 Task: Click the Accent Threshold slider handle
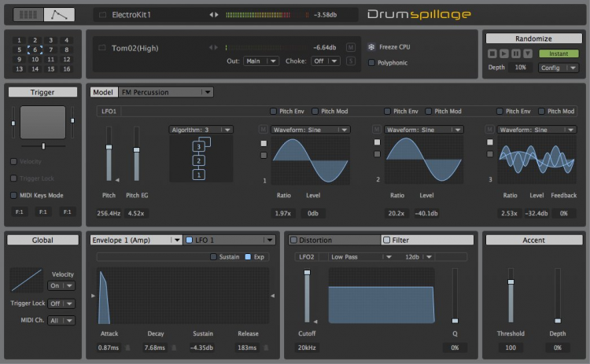coord(511,281)
